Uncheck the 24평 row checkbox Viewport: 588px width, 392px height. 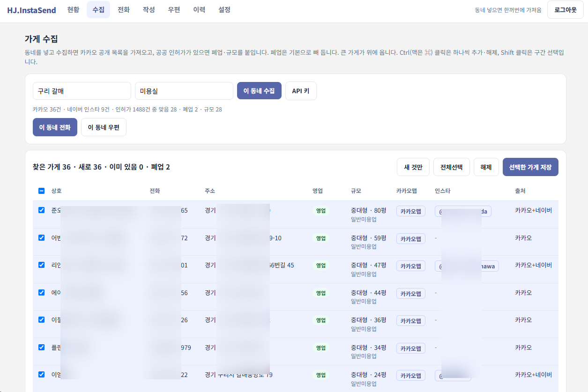pos(41,374)
